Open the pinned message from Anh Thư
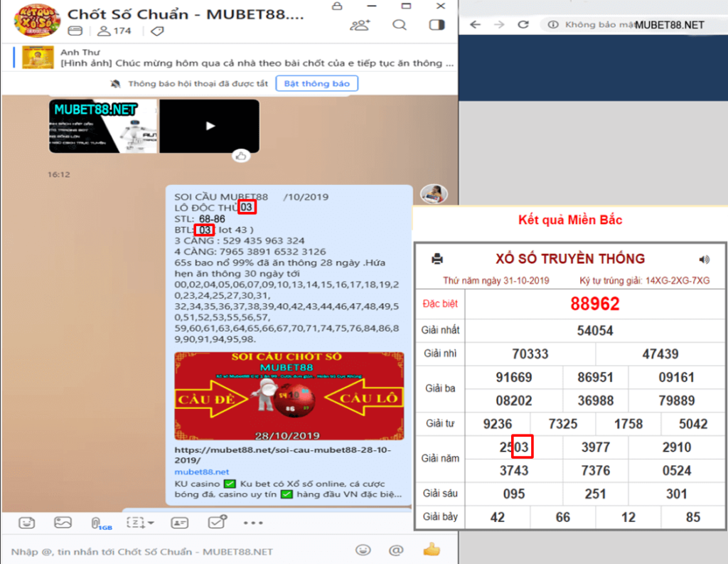 click(256, 58)
